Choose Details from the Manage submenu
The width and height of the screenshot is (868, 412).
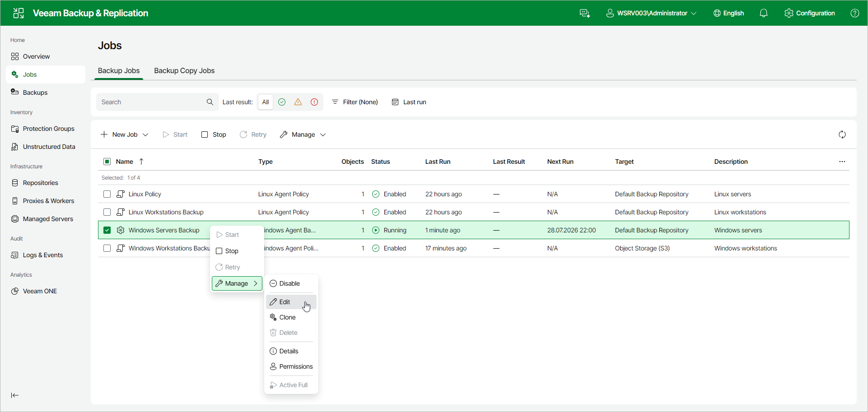click(291, 351)
